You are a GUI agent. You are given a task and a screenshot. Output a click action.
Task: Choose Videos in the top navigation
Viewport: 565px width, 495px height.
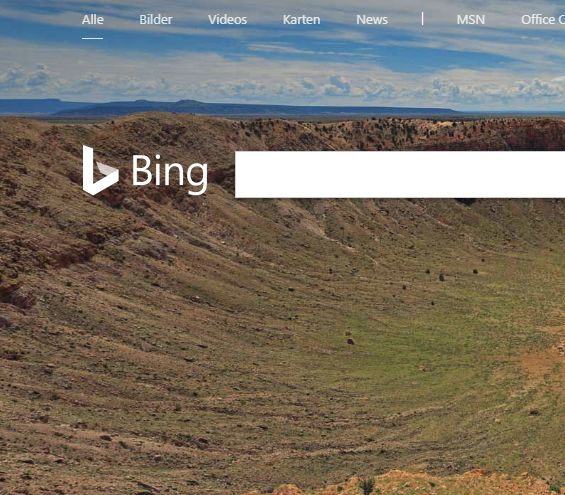click(227, 19)
